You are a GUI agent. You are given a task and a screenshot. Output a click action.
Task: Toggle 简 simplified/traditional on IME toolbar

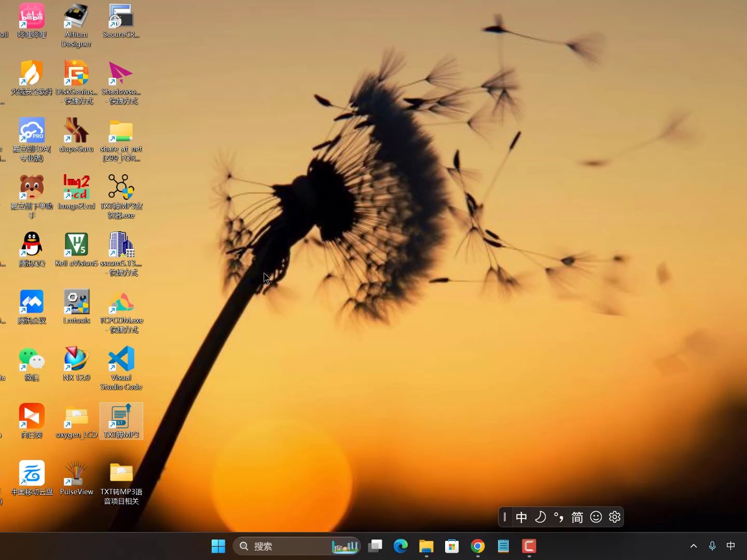(x=577, y=517)
